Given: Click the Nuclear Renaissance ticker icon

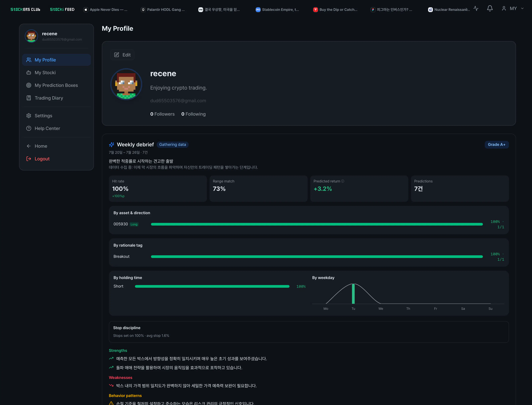Looking at the screenshot, I should (430, 10).
